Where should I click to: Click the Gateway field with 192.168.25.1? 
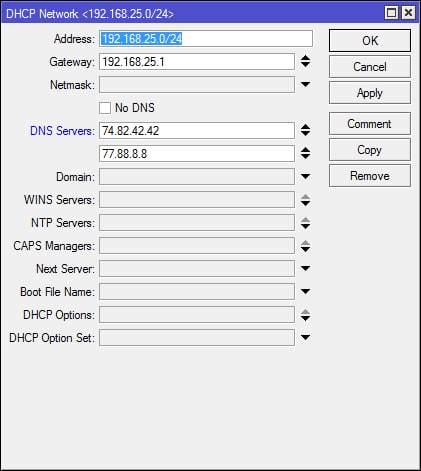[197, 62]
